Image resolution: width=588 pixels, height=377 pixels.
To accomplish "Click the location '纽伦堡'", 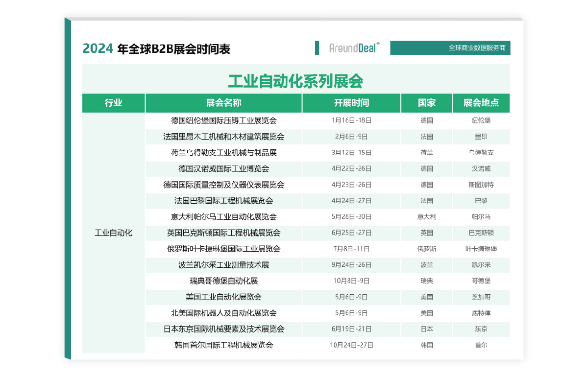I will pos(481,120).
